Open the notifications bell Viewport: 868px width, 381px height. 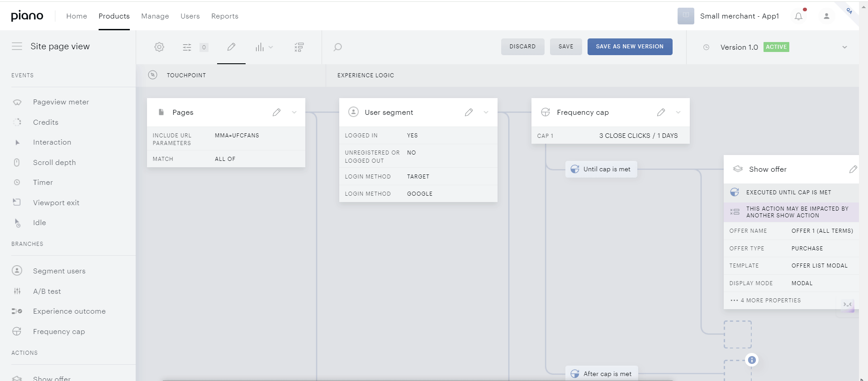pyautogui.click(x=798, y=16)
